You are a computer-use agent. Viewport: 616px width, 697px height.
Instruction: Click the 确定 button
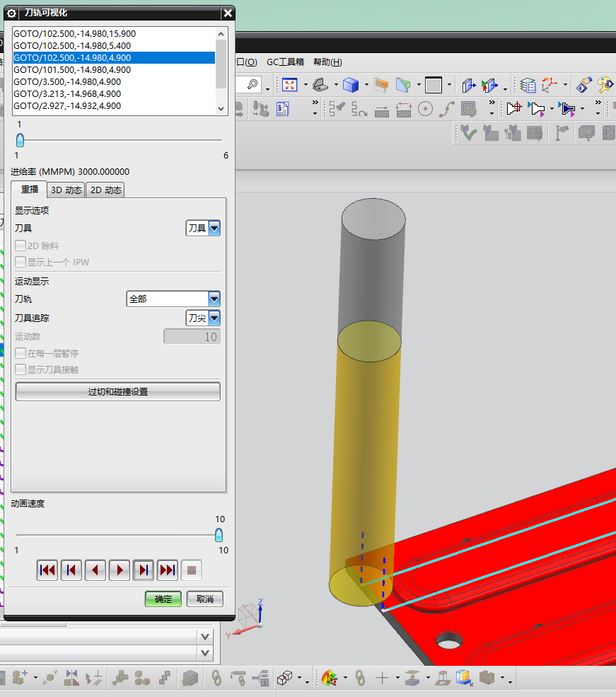pyautogui.click(x=163, y=599)
